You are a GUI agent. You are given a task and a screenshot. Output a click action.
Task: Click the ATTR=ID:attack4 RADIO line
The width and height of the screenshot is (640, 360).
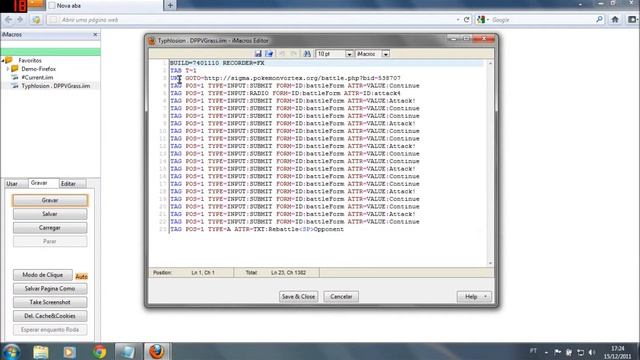tap(285, 93)
